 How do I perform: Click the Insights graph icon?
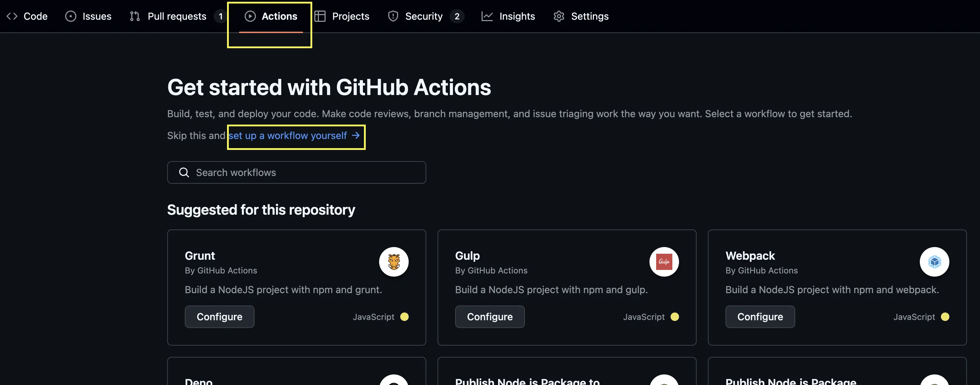pos(486,16)
